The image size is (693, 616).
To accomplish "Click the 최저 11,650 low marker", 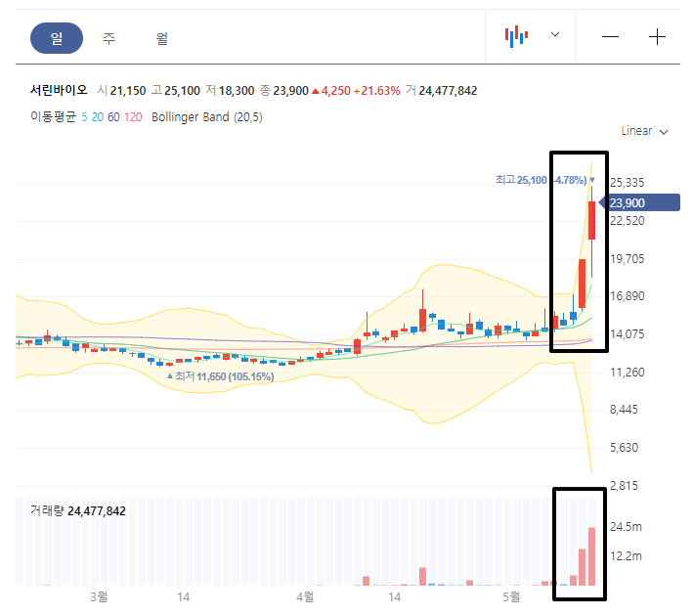I will coord(220,376).
